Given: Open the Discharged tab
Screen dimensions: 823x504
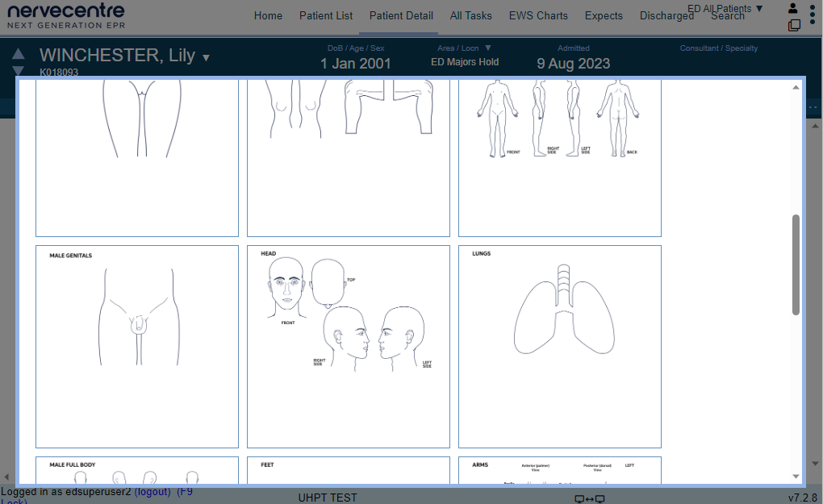Looking at the screenshot, I should coord(666,16).
